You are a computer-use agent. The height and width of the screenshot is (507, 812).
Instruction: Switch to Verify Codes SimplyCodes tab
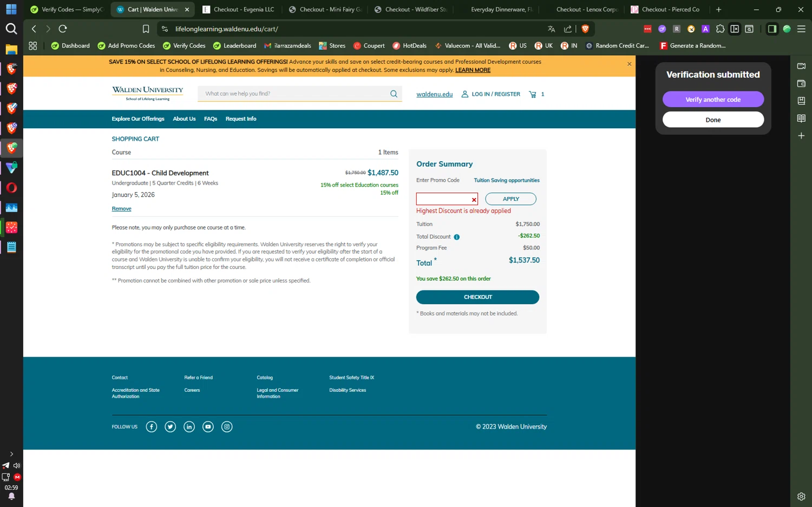coord(66,9)
